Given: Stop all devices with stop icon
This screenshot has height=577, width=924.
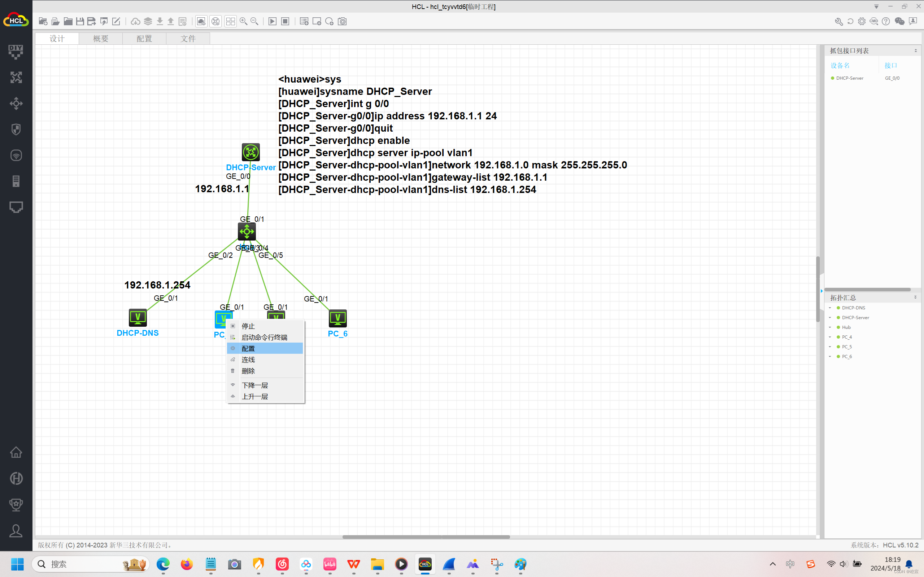Looking at the screenshot, I should pyautogui.click(x=285, y=21).
